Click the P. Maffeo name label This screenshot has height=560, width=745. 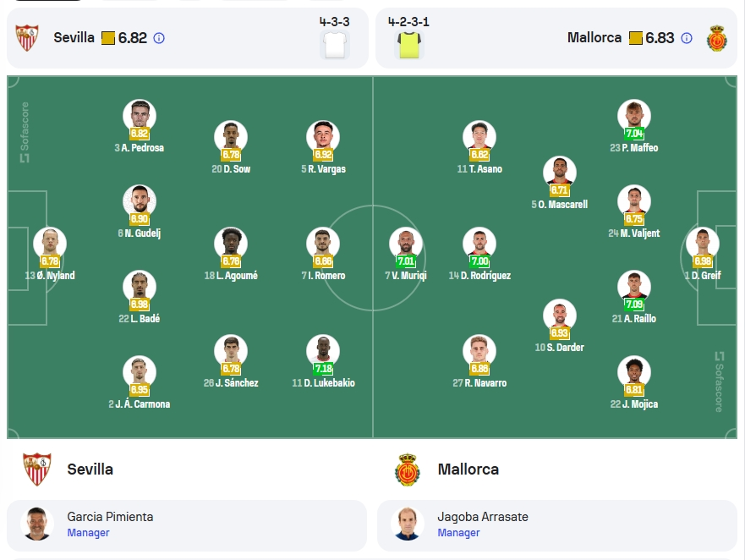[x=634, y=148]
